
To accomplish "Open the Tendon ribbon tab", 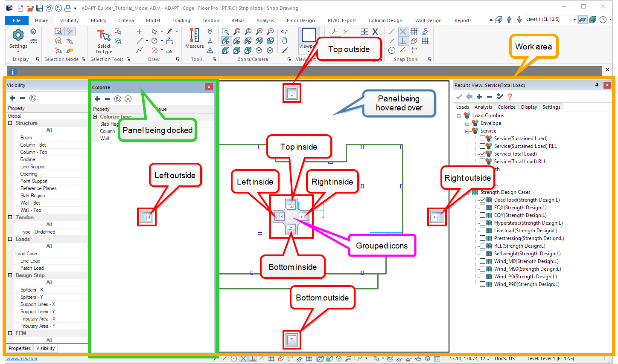I will pyautogui.click(x=210, y=20).
